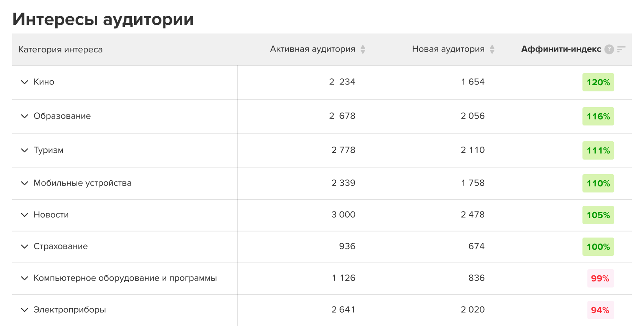Click sort icon beside Аффинити-индекс
The height and width of the screenshot is (335, 644).
click(x=621, y=49)
